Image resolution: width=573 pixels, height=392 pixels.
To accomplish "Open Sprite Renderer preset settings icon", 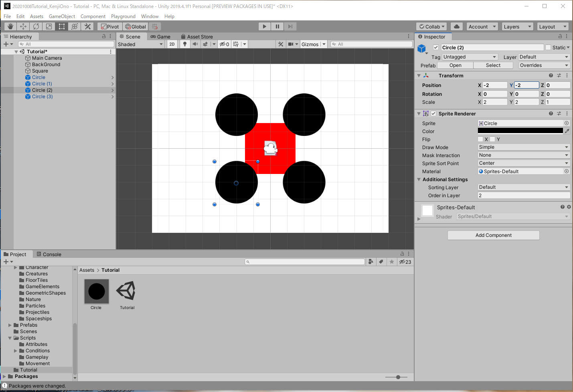I will pos(559,113).
